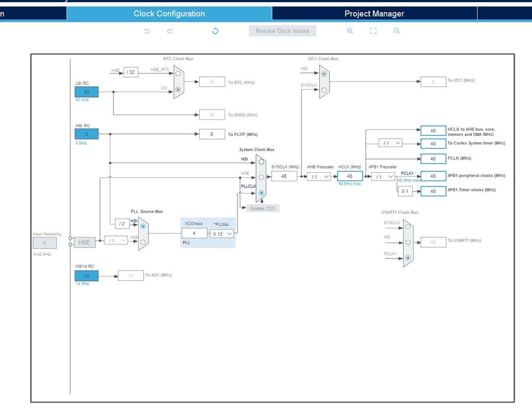Click the refresh clock tree icon

215,31
